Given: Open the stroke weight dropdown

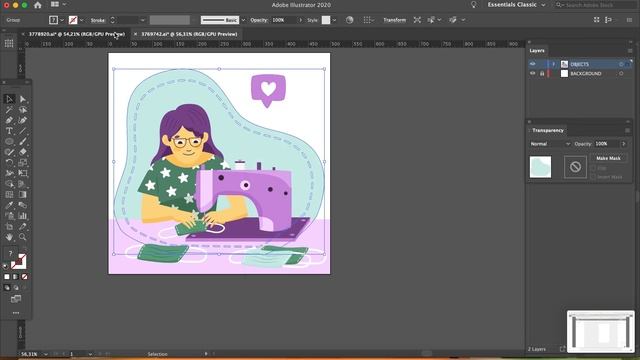Looking at the screenshot, I should 142,20.
